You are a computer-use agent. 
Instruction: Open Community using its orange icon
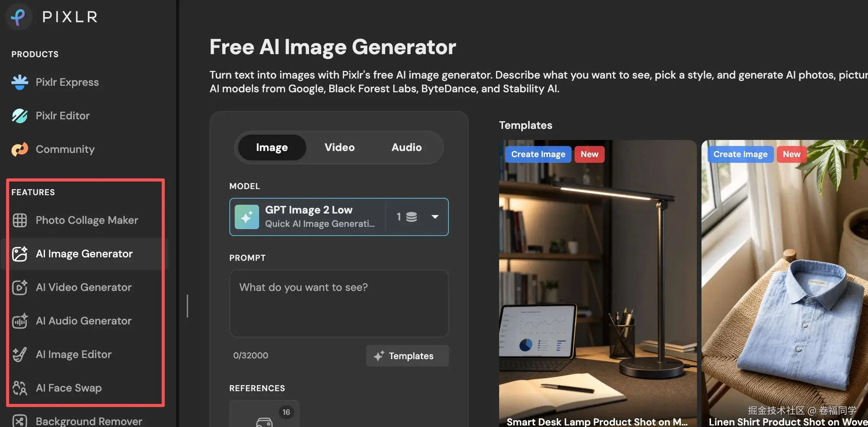coord(20,149)
